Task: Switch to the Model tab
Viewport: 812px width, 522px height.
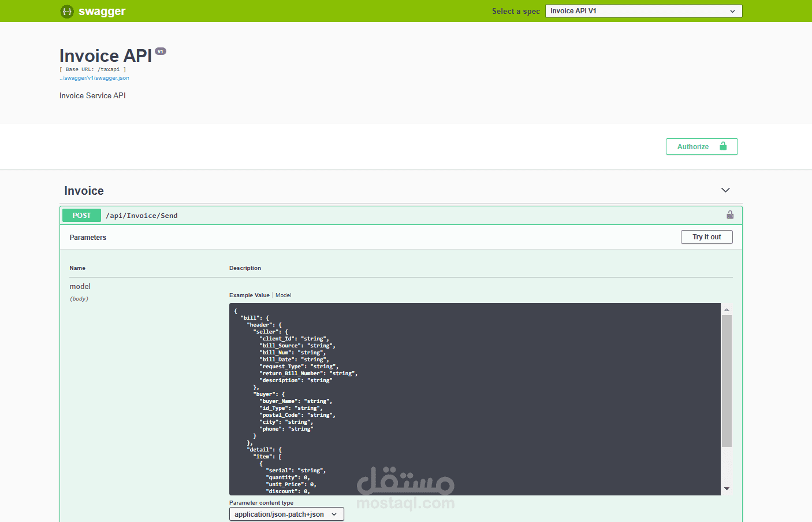Action: pos(283,295)
